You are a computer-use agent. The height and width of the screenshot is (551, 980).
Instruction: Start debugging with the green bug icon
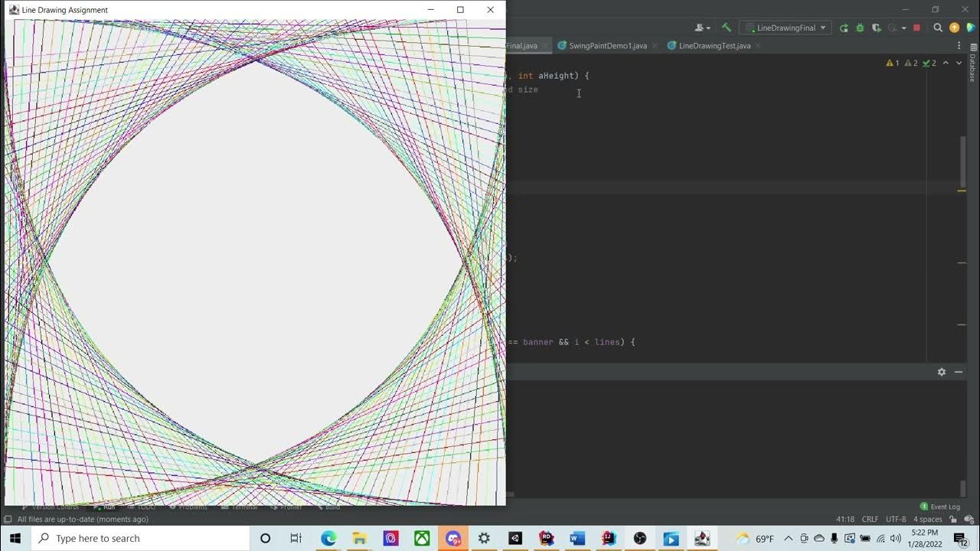pos(860,28)
